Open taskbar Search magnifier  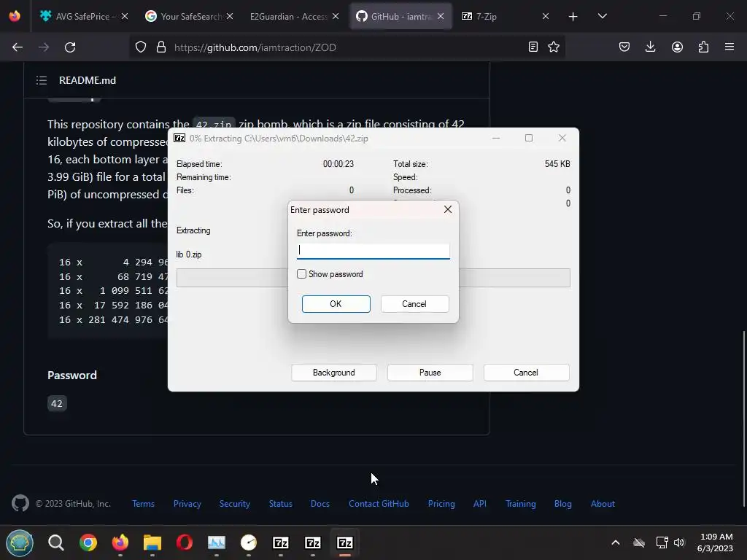[x=55, y=542]
